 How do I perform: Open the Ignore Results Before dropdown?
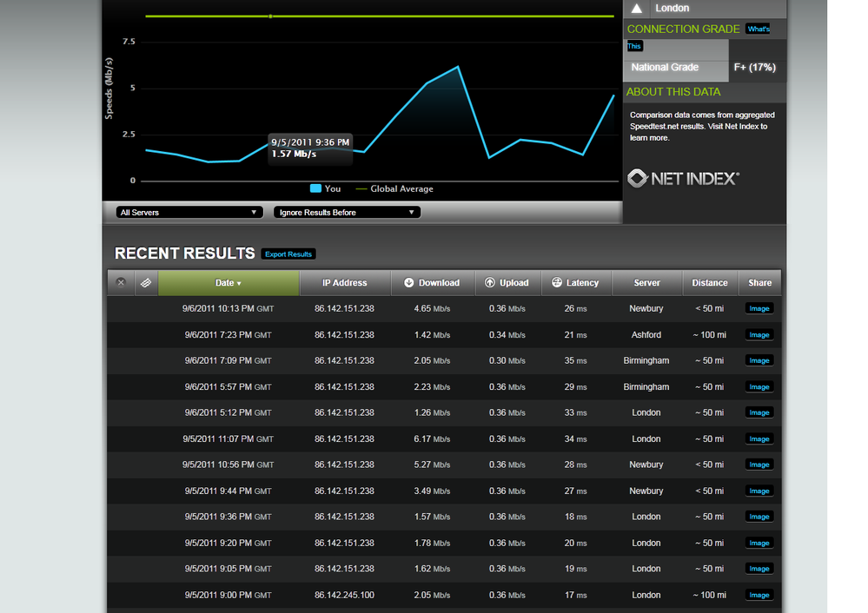[346, 211]
